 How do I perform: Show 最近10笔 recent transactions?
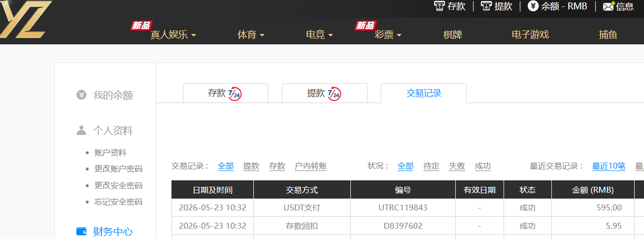click(x=609, y=166)
